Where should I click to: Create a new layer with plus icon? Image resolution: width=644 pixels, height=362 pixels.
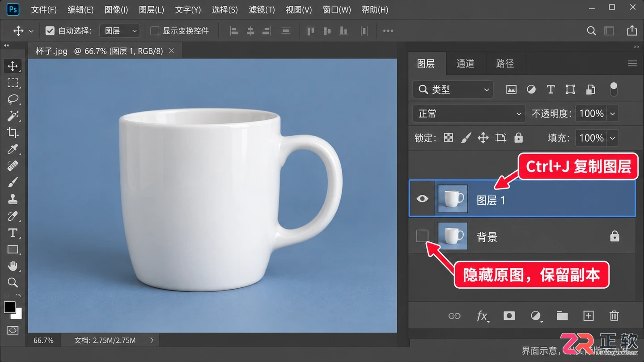tap(589, 316)
